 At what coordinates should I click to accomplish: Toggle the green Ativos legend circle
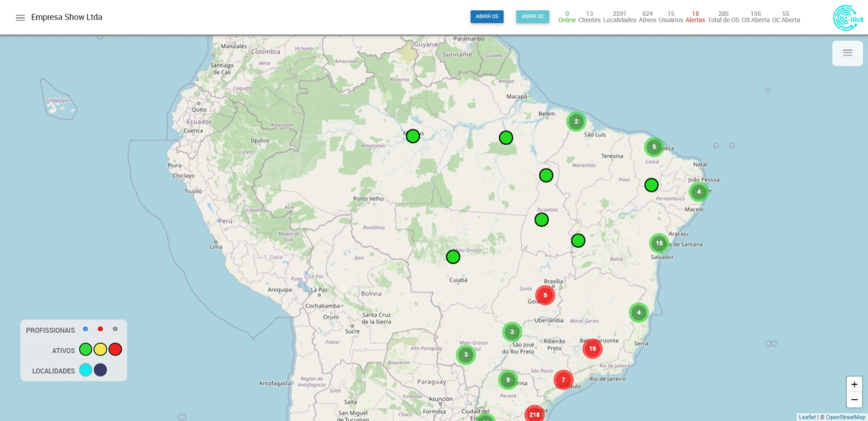coord(86,349)
